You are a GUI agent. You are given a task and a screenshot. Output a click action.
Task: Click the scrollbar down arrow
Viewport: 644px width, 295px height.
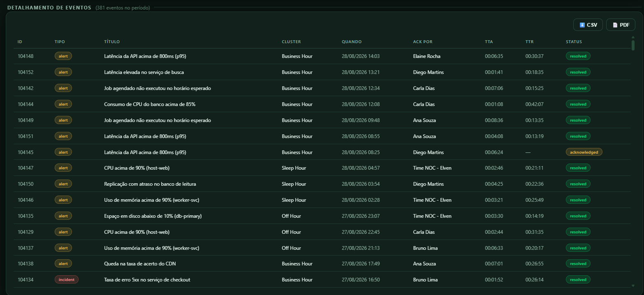[x=633, y=285]
